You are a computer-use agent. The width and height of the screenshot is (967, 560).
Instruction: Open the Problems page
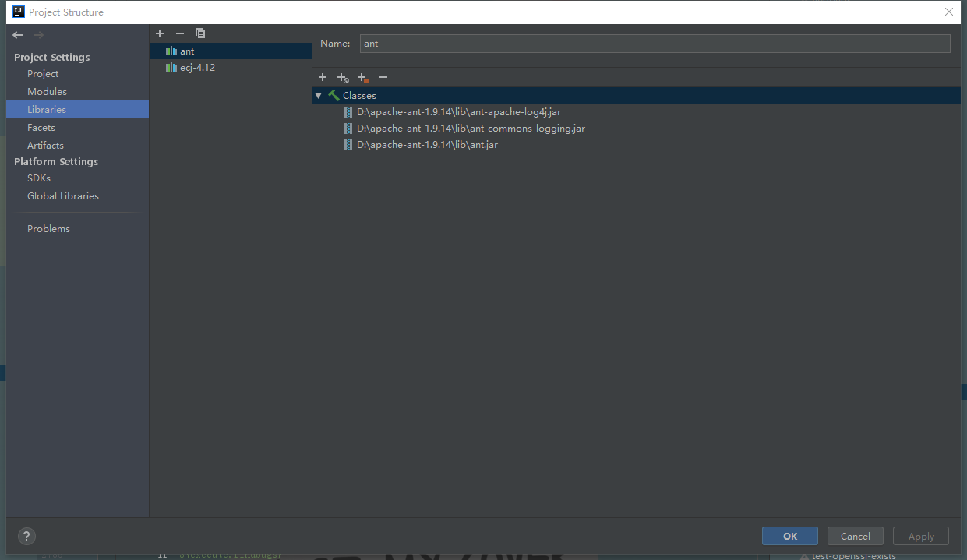pos(48,229)
